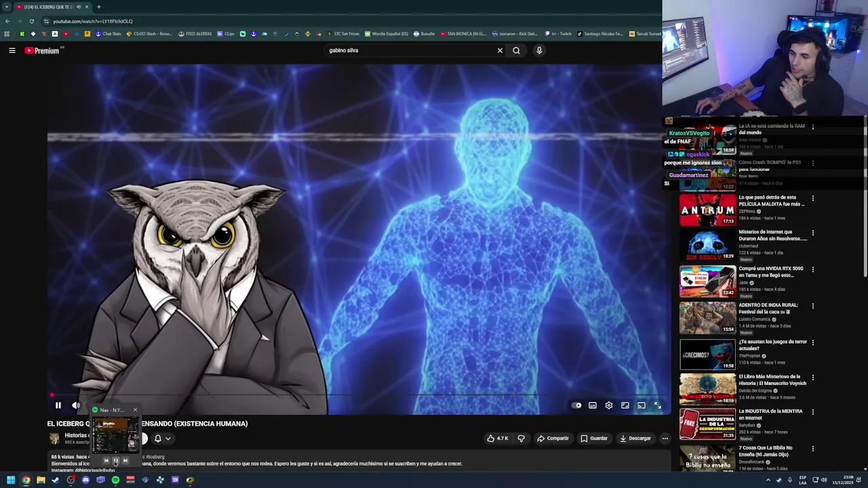Open the YouTube hamburger guide menu

12,50
